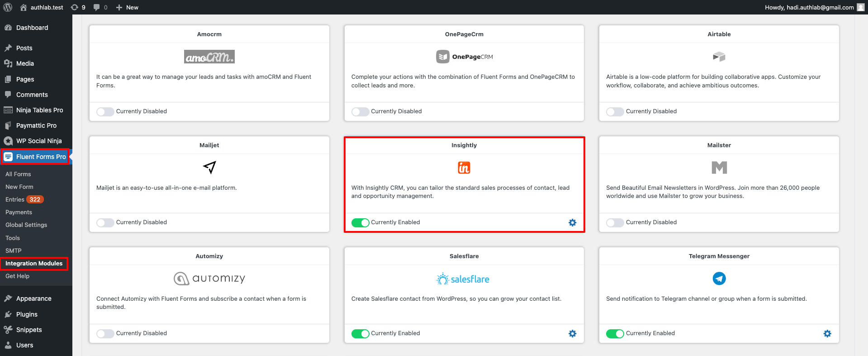Open Insightly integration settings gear
This screenshot has height=356, width=868.
pyautogui.click(x=572, y=222)
